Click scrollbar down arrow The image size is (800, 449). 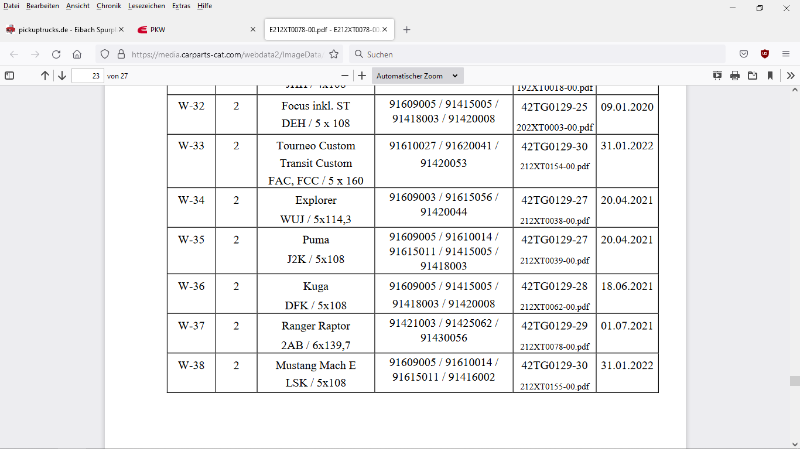tap(794, 444)
